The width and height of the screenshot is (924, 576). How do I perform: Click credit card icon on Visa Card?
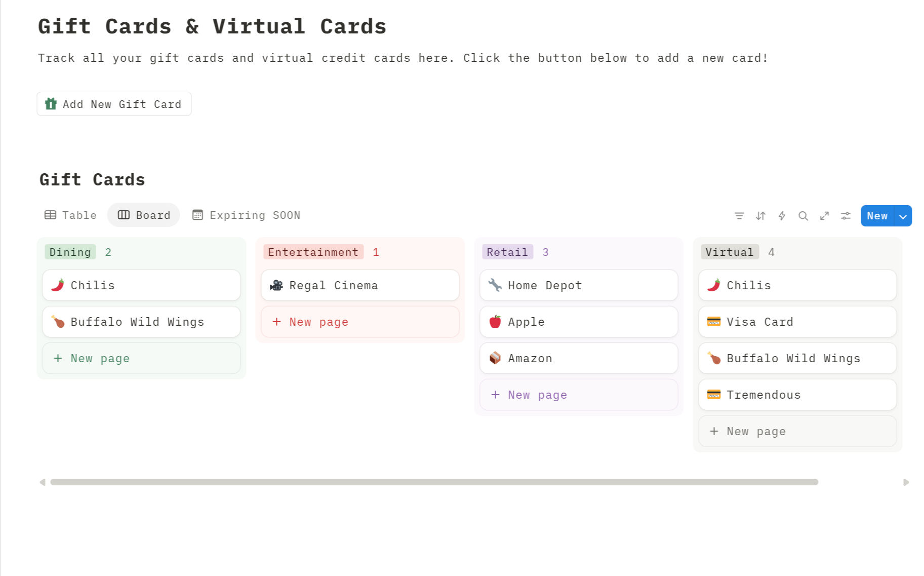click(x=714, y=322)
